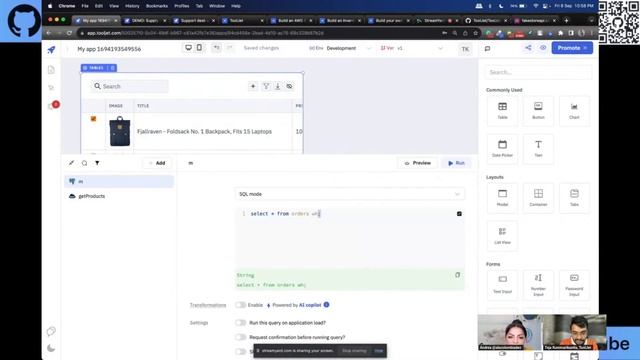Click the Promote button
This screenshot has width=640, height=360.
click(572, 48)
